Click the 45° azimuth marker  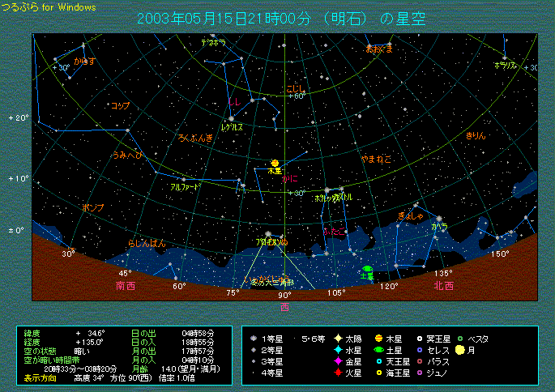(125, 273)
